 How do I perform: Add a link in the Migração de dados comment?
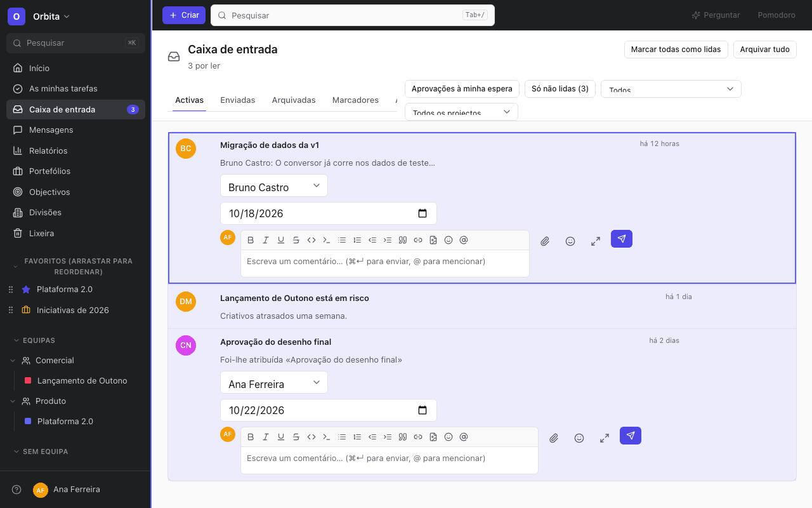[418, 240]
